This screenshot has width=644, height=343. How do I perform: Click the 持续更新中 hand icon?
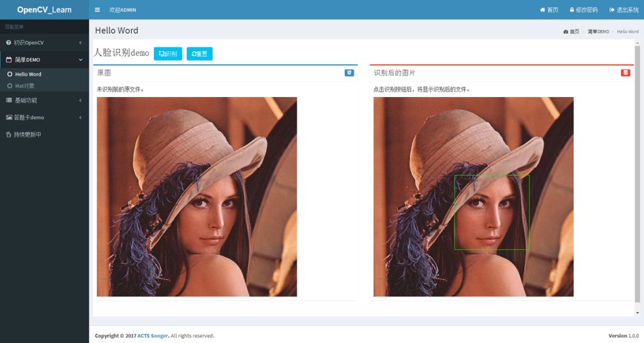tap(8, 135)
